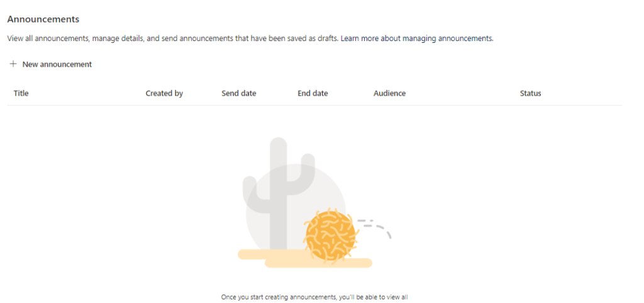
Task: Select the Audience column header
Action: (389, 93)
